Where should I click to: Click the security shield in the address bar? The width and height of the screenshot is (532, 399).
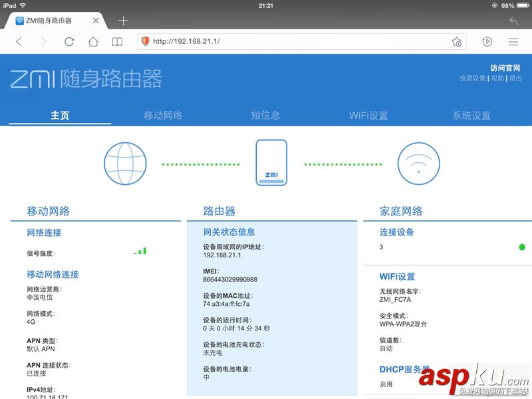pos(144,41)
